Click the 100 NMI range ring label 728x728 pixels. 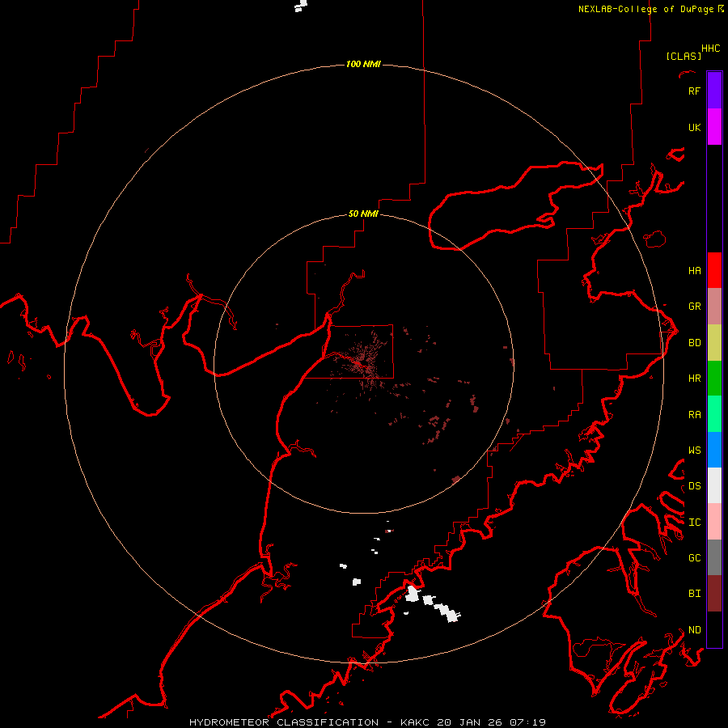tap(363, 64)
